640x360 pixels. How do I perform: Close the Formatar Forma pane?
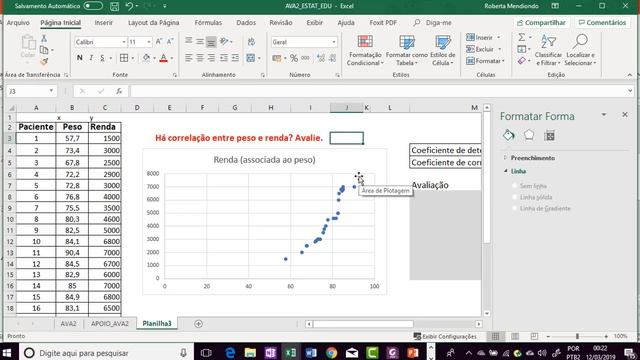click(x=625, y=115)
